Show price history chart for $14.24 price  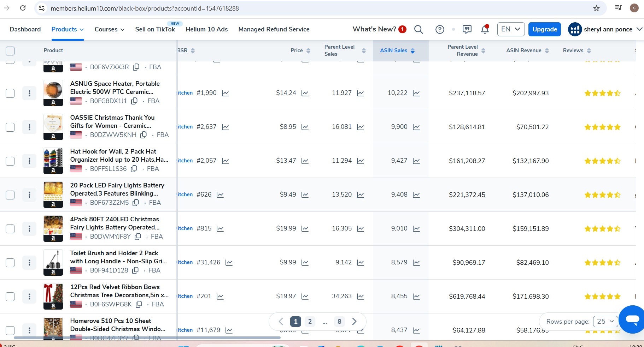tap(305, 93)
